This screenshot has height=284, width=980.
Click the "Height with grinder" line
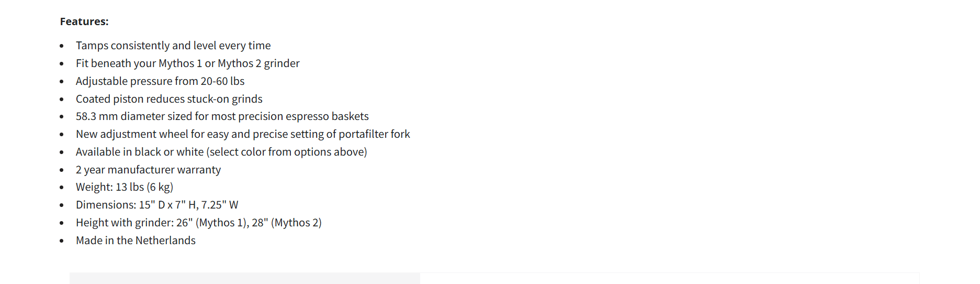point(198,223)
